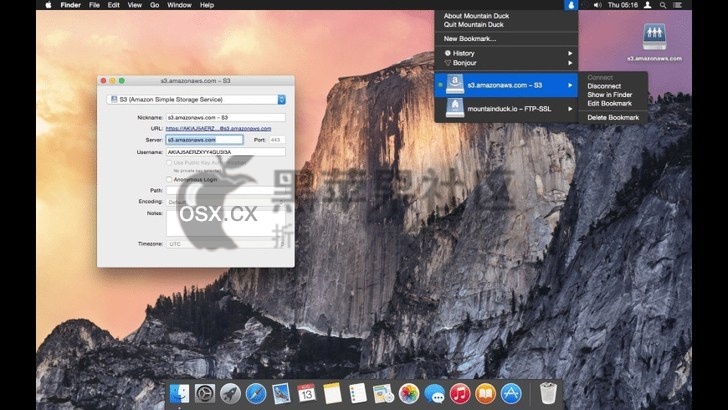Image resolution: width=728 pixels, height=410 pixels.
Task: Open Safari from the Dock
Action: 256,394
